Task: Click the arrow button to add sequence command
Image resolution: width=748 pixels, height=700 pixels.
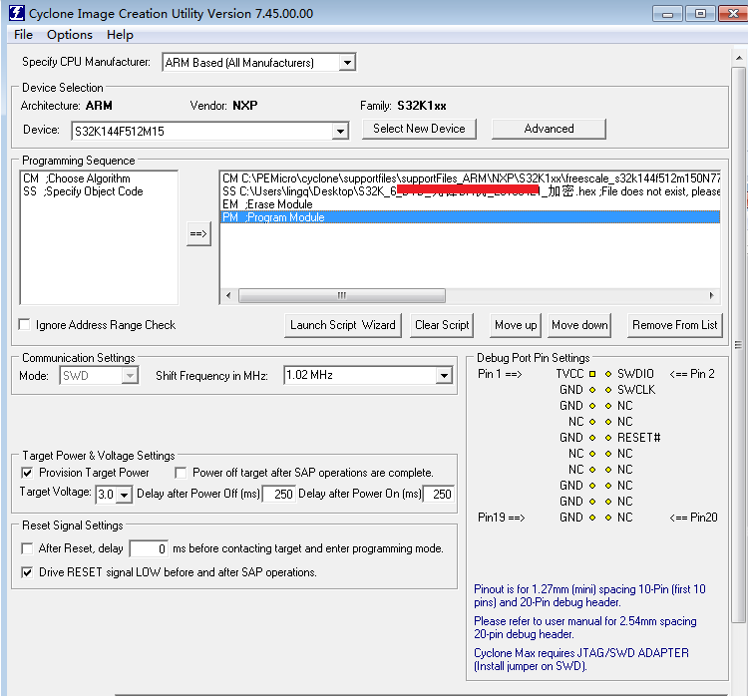Action: [x=198, y=233]
